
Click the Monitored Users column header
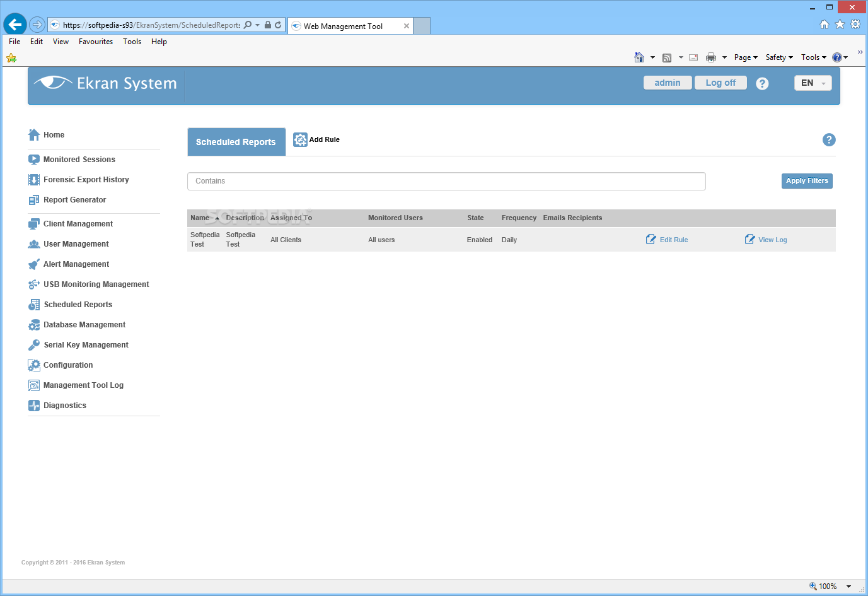click(x=395, y=218)
